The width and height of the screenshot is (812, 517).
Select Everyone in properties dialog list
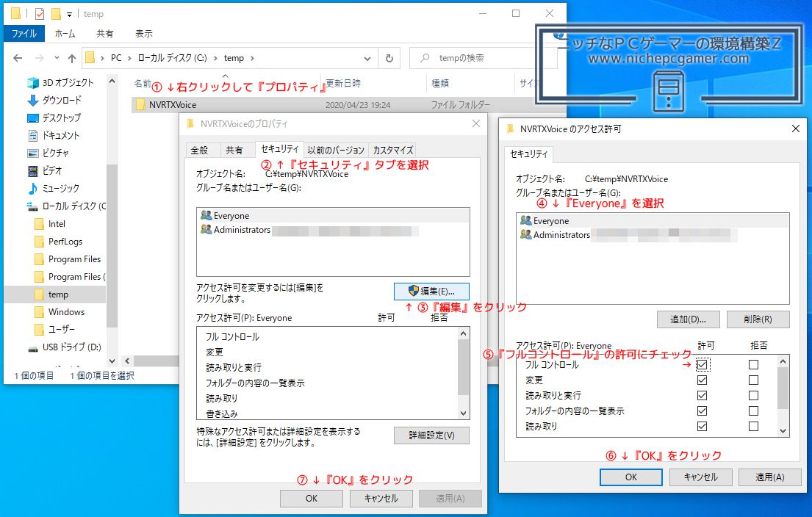[333, 216]
